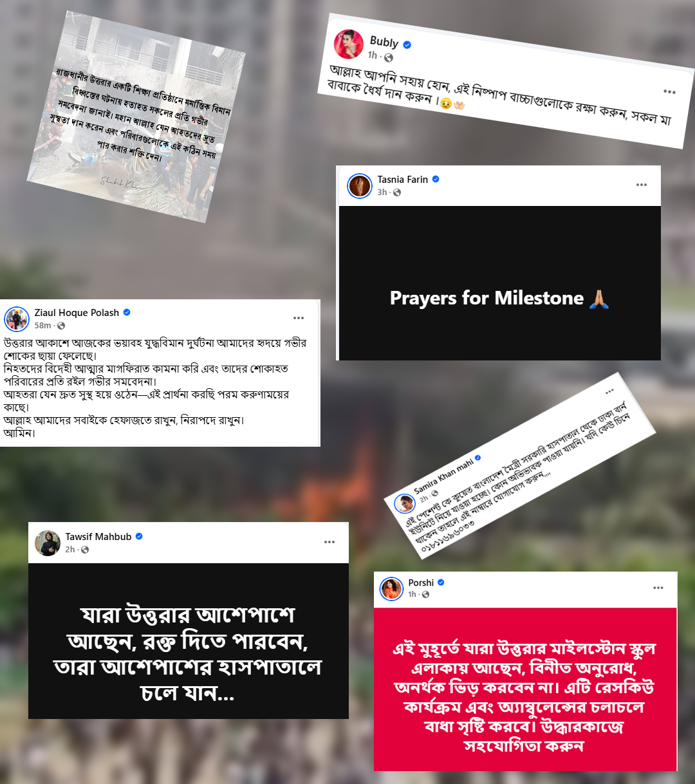The height and width of the screenshot is (784, 695).
Task: Open the options menu on Tawsif Mahbub's post
Action: click(329, 542)
